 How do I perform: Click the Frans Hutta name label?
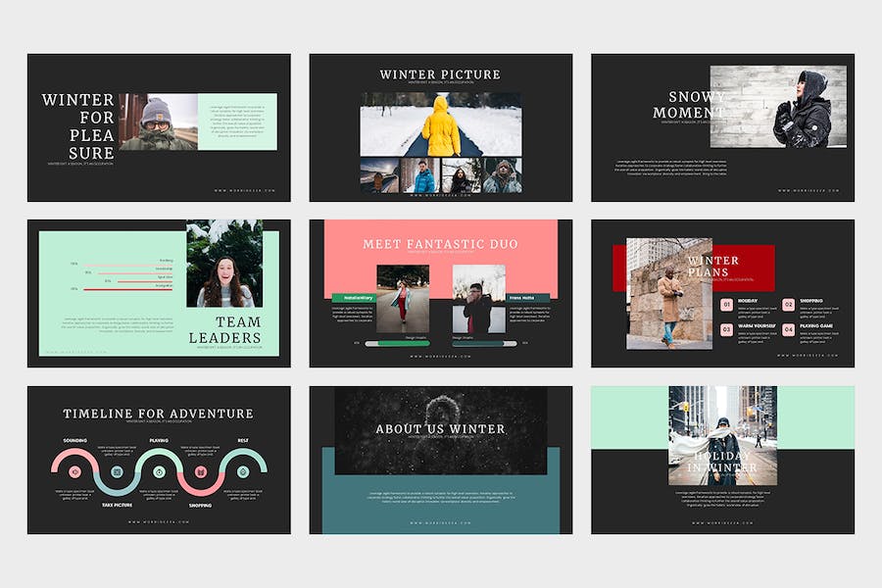point(527,298)
